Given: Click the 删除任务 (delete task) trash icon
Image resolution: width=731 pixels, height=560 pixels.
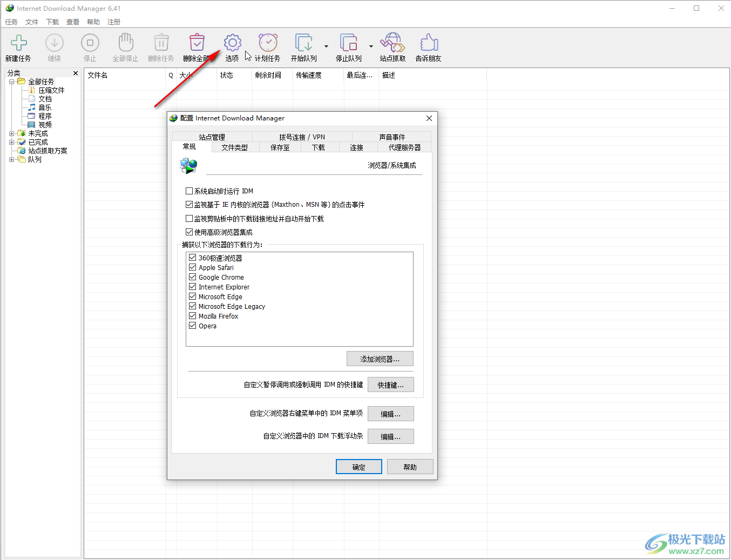Looking at the screenshot, I should [x=161, y=43].
